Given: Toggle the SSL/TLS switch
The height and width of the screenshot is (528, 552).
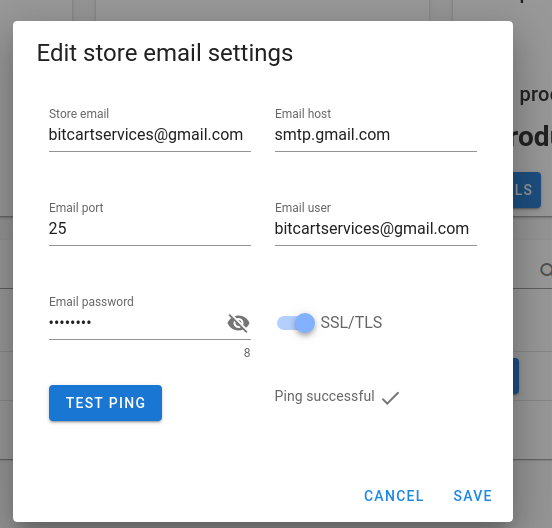Looking at the screenshot, I should 295,323.
